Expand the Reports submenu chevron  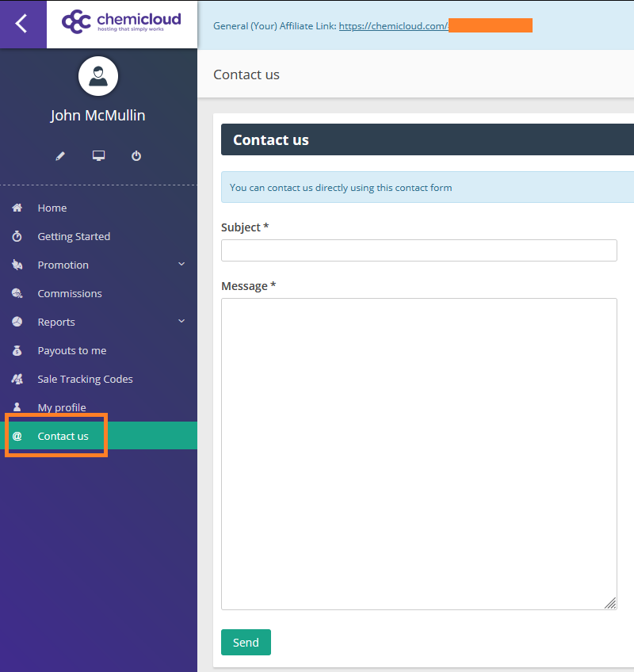[x=181, y=322]
